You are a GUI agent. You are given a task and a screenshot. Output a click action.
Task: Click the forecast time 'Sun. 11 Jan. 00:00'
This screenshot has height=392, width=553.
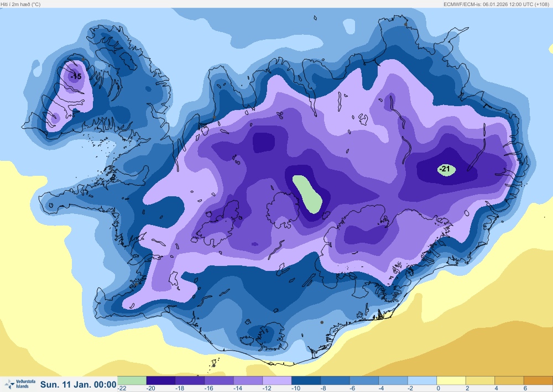tap(79, 384)
